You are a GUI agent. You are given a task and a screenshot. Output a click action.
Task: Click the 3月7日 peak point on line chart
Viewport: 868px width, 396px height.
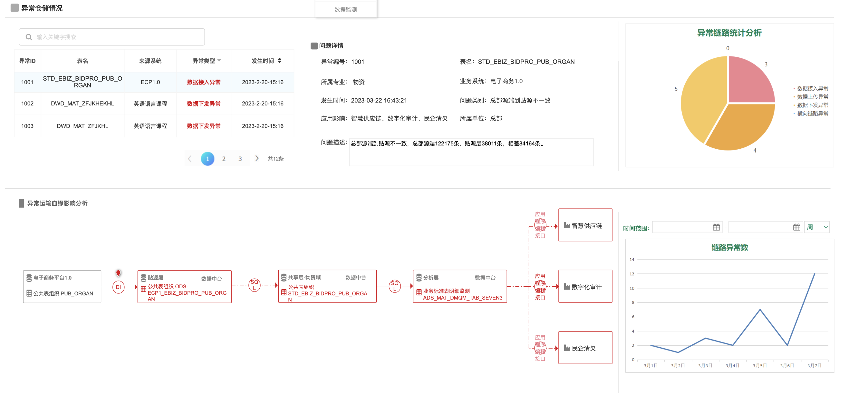pyautogui.click(x=815, y=273)
